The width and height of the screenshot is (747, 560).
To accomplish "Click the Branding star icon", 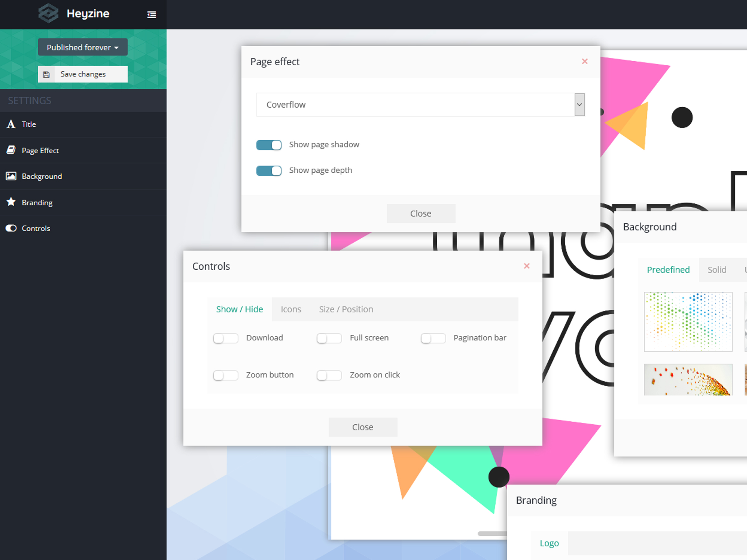I will (11, 202).
